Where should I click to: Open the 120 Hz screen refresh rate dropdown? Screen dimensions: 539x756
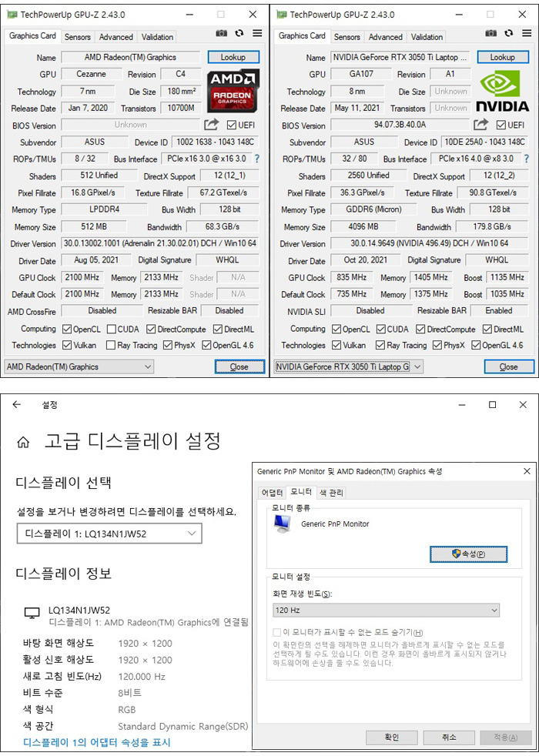pos(387,610)
